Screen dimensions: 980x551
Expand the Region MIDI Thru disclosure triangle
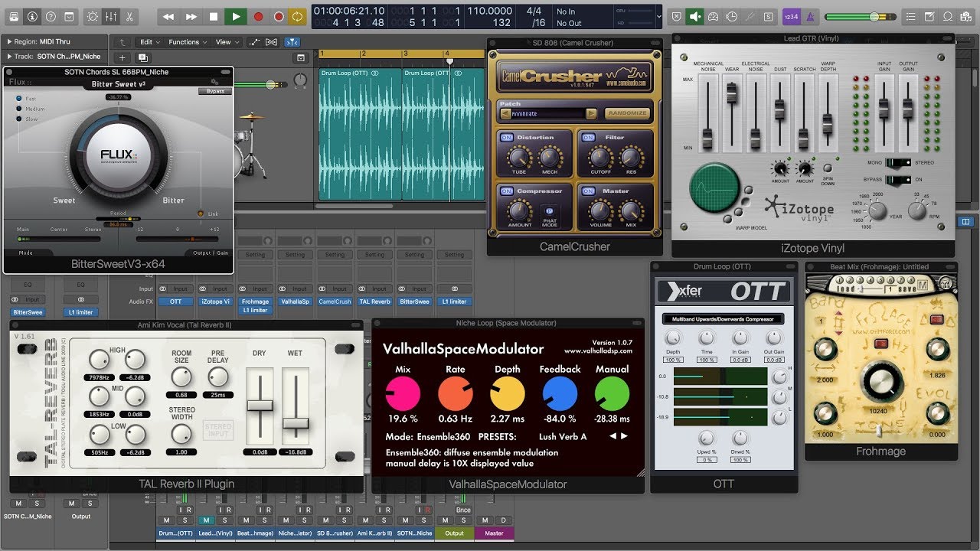click(9, 42)
